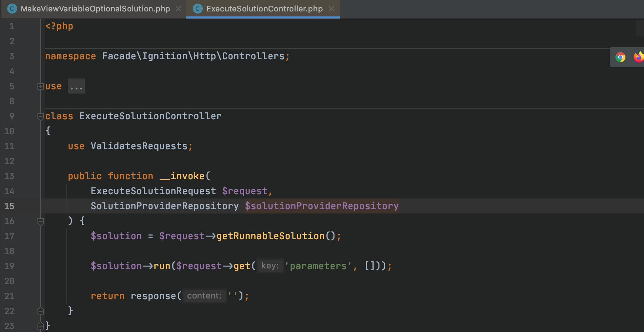644x332 pixels.
Task: Click the $solution variable assignment on line 17
Action: coord(116,236)
